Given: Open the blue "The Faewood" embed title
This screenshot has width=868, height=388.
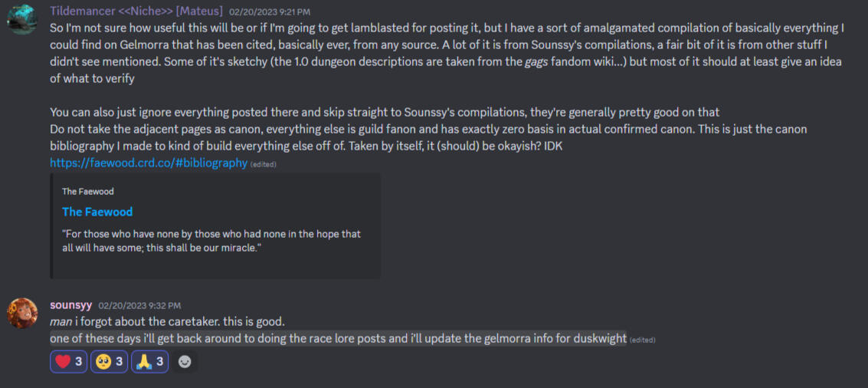Looking at the screenshot, I should click(97, 212).
